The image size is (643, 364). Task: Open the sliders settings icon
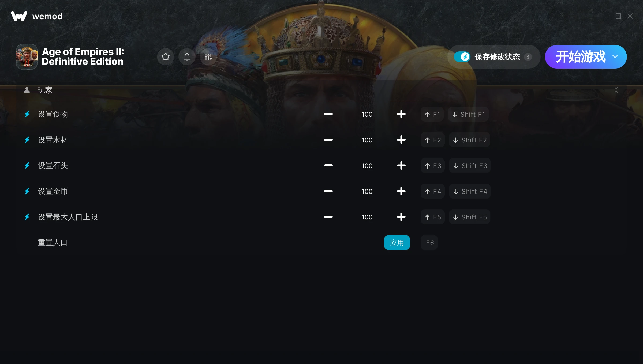208,57
